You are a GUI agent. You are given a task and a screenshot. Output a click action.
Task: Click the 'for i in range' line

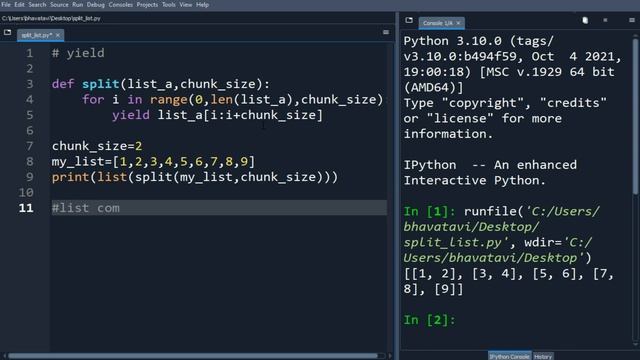(233, 100)
